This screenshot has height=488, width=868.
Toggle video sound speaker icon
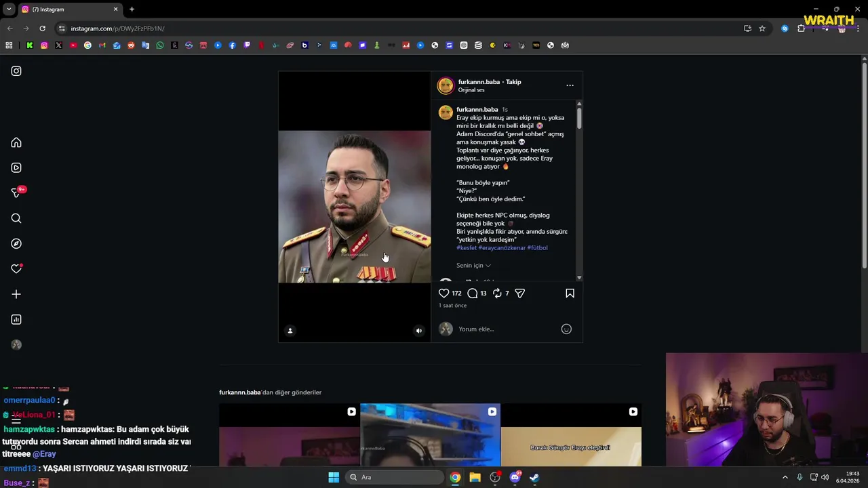click(419, 331)
